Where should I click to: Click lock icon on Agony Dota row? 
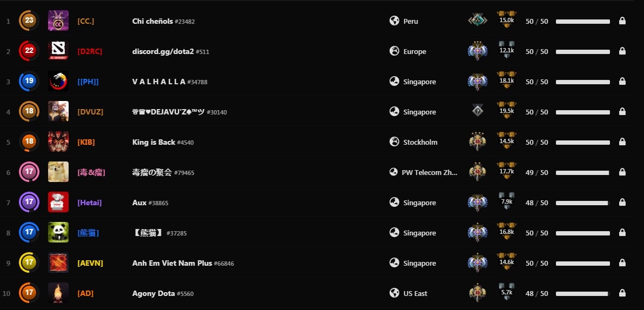click(x=622, y=293)
